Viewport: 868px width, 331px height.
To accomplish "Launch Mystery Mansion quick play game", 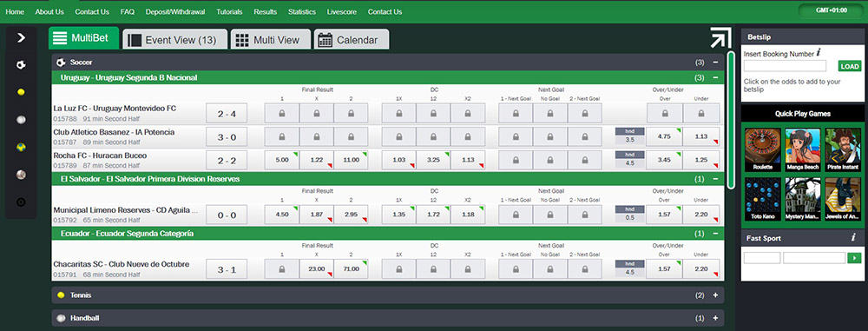I will tap(802, 200).
